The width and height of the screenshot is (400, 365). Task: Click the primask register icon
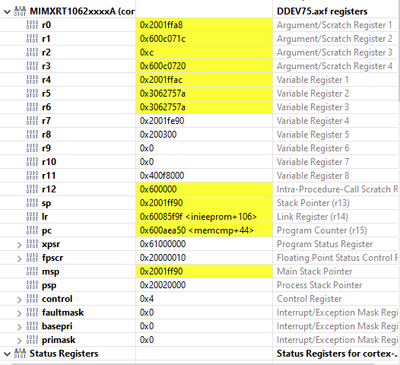coord(32,340)
